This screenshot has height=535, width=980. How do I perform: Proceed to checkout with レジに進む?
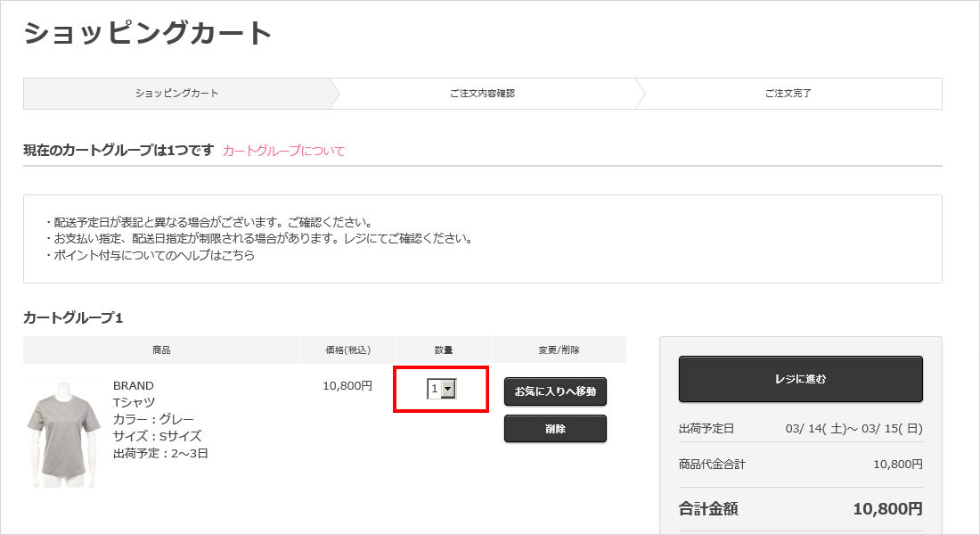(x=800, y=379)
